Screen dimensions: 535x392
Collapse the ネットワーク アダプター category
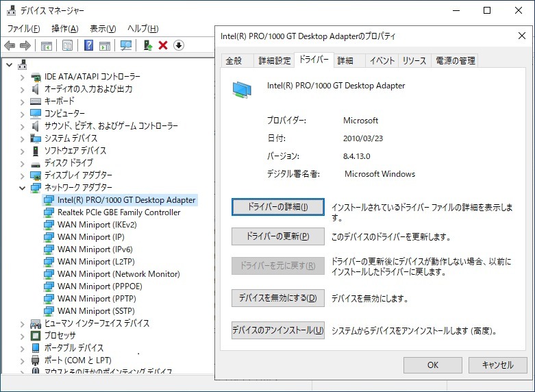coord(22,188)
